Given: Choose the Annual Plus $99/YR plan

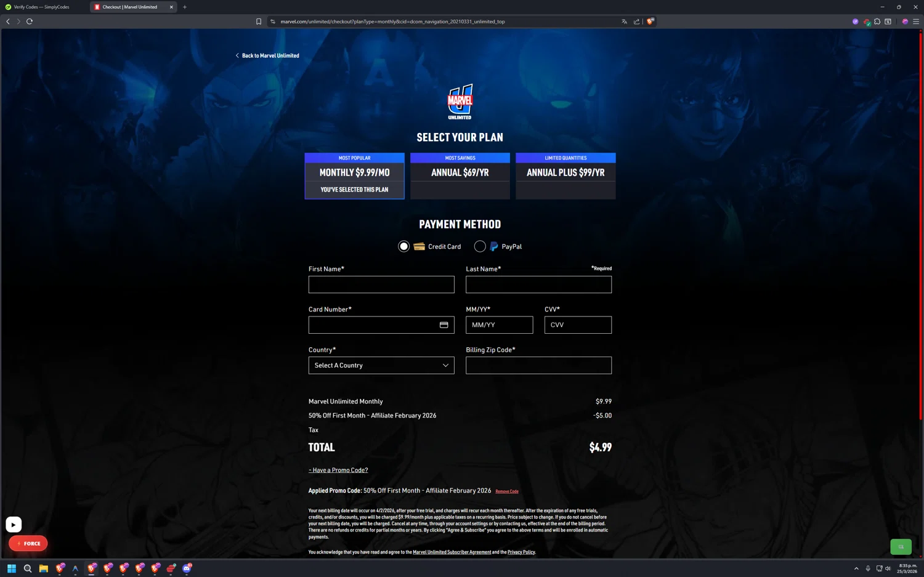Looking at the screenshot, I should (x=565, y=176).
